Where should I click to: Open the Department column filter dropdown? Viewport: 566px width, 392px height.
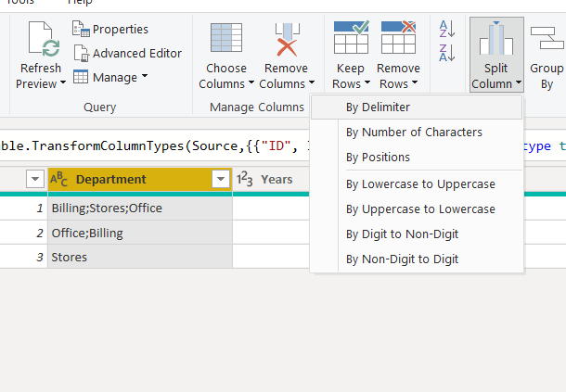coord(221,179)
